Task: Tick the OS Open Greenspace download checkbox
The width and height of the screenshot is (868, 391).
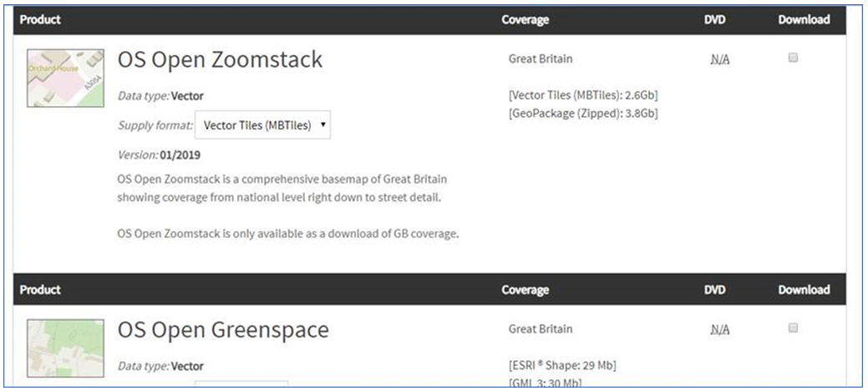Action: click(793, 328)
